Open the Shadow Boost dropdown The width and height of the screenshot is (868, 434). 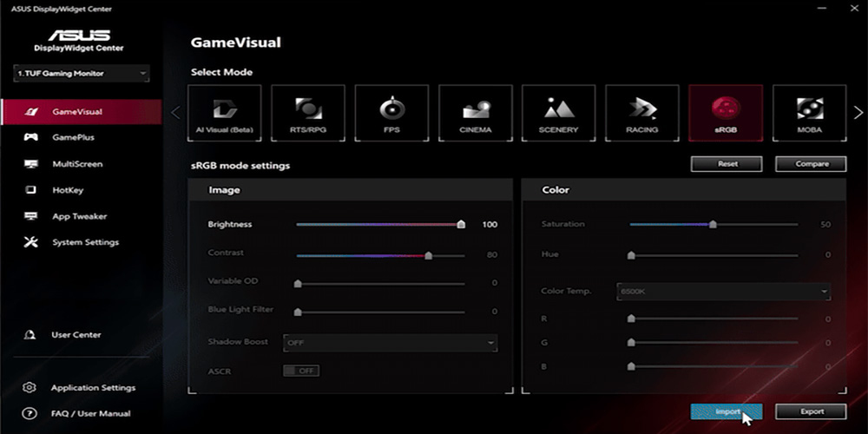click(x=391, y=343)
